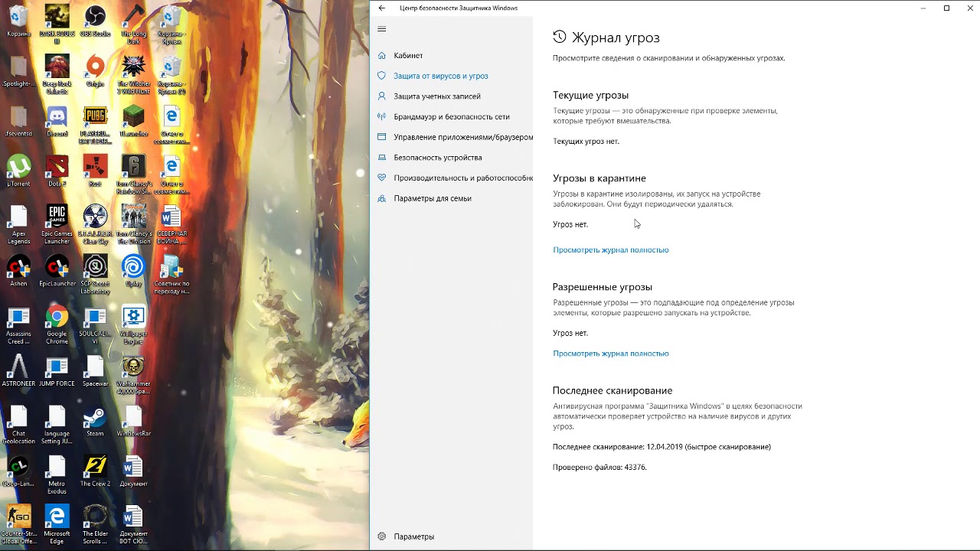Select the µTorrent desktop icon
This screenshot has height=551, width=980.
click(18, 171)
